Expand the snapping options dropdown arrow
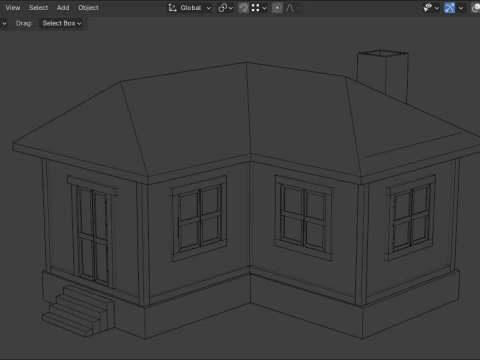The image size is (480, 360). [x=265, y=8]
